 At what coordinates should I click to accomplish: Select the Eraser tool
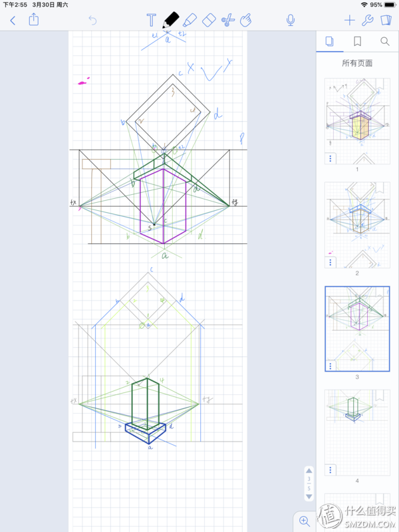[x=209, y=20]
